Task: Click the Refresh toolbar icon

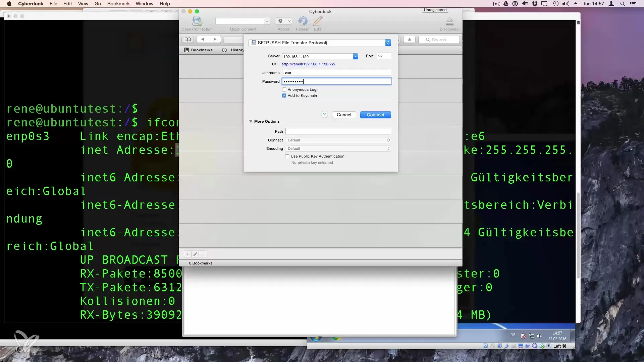Action: [303, 21]
